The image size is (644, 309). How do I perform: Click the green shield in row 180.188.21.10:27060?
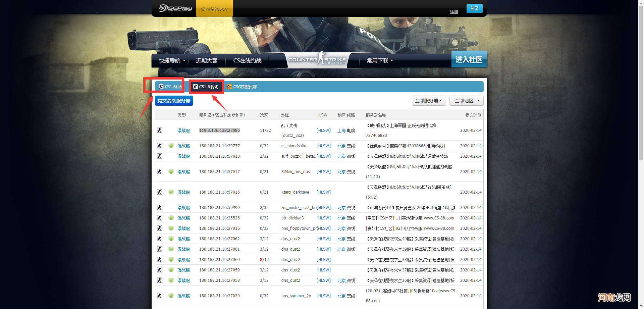point(171,259)
